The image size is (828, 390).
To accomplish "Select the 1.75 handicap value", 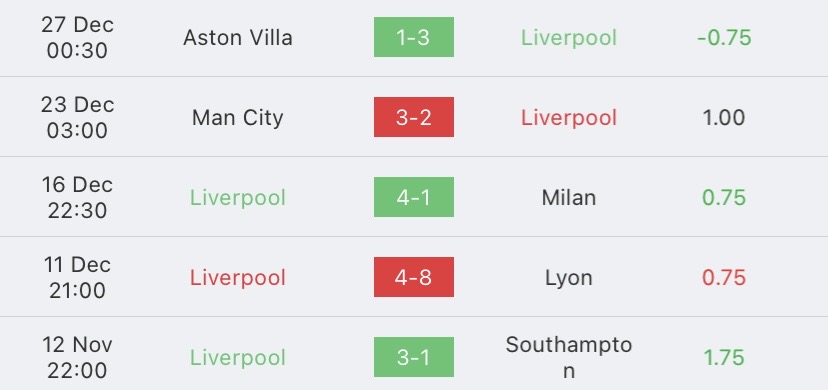I will 724,357.
